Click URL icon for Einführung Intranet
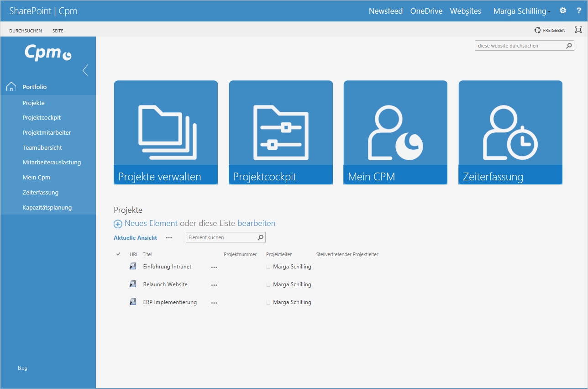The image size is (588, 389). pyautogui.click(x=133, y=266)
